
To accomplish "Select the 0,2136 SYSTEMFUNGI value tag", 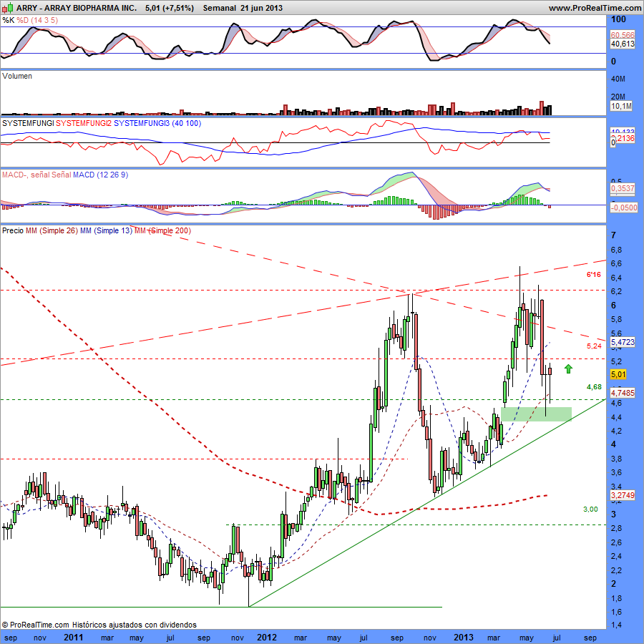I will [x=623, y=138].
